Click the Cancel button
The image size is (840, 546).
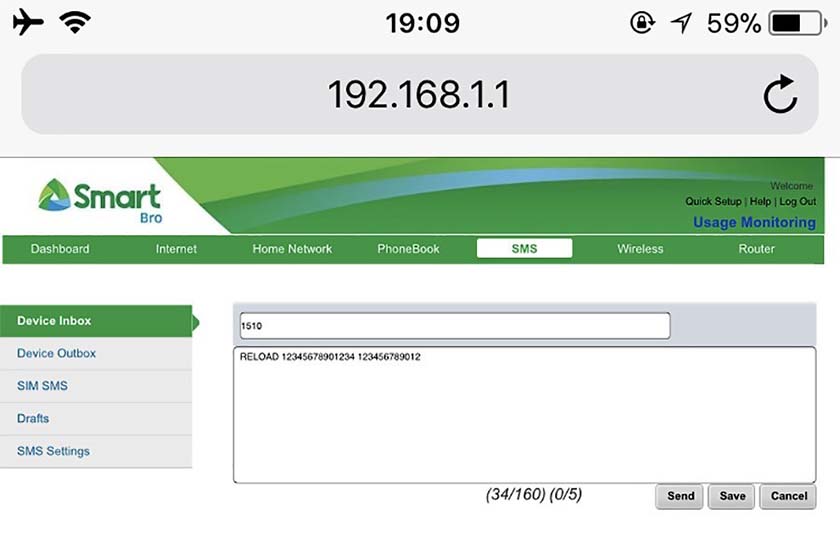pos(788,496)
